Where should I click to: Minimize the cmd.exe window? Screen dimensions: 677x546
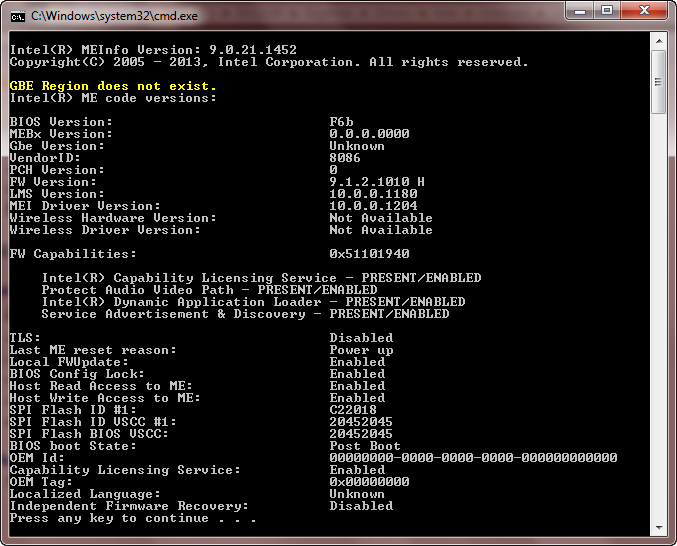[x=581, y=12]
